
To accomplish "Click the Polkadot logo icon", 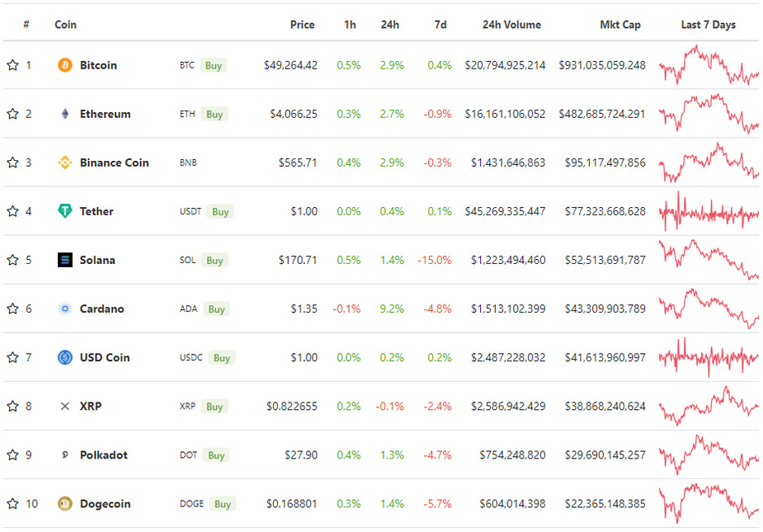I will coord(64,455).
